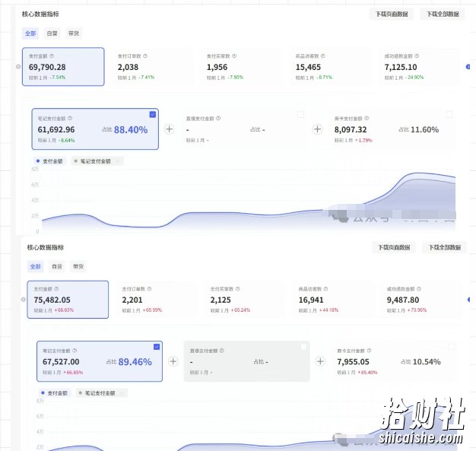Select the 15,465 商品访客数 card
The image size is (476, 451).
point(329,66)
